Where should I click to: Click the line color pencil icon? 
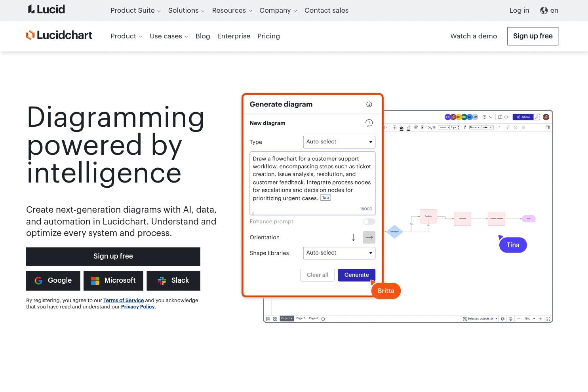pyautogui.click(x=409, y=127)
